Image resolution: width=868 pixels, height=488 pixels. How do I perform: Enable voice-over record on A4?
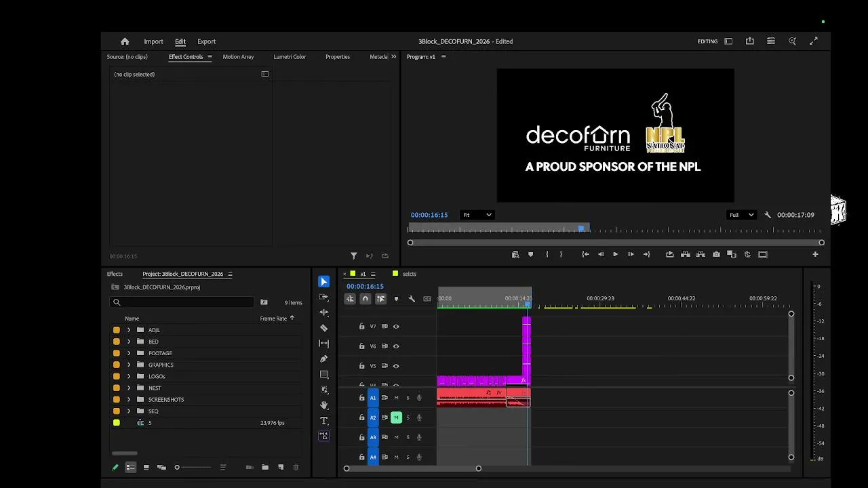click(419, 457)
